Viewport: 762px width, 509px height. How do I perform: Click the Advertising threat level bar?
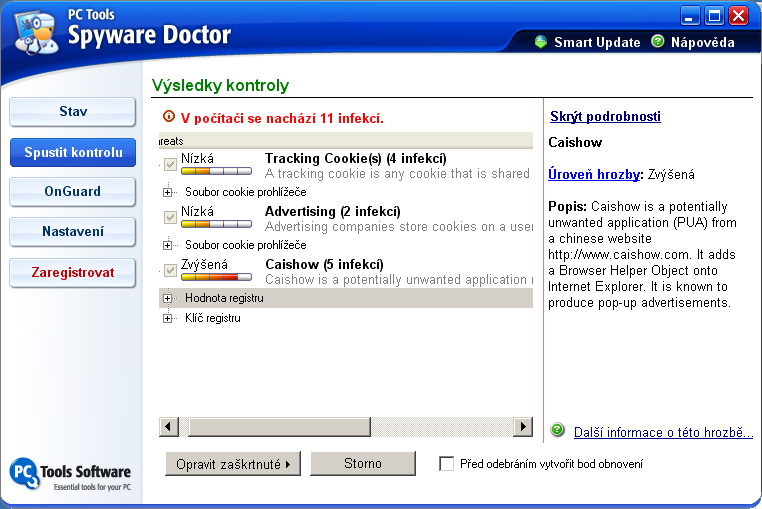216,224
